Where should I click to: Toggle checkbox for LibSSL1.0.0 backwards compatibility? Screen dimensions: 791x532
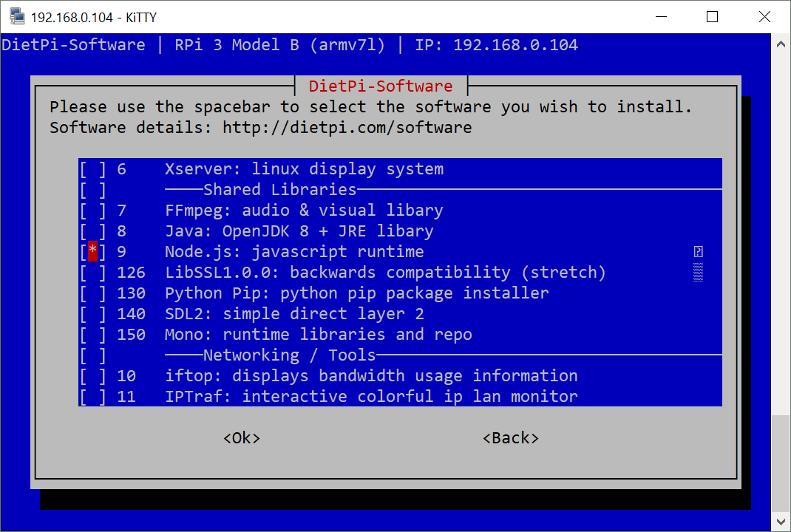coord(93,273)
